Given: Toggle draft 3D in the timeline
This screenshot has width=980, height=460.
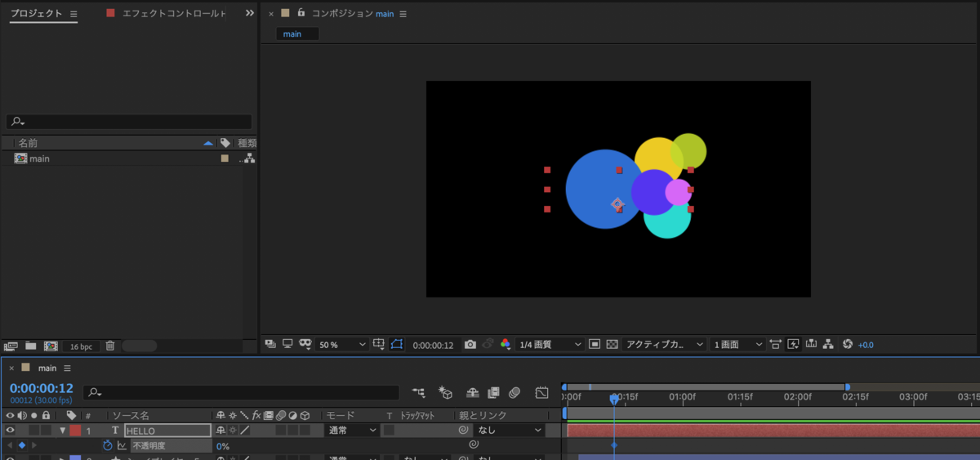Looking at the screenshot, I should [x=446, y=393].
